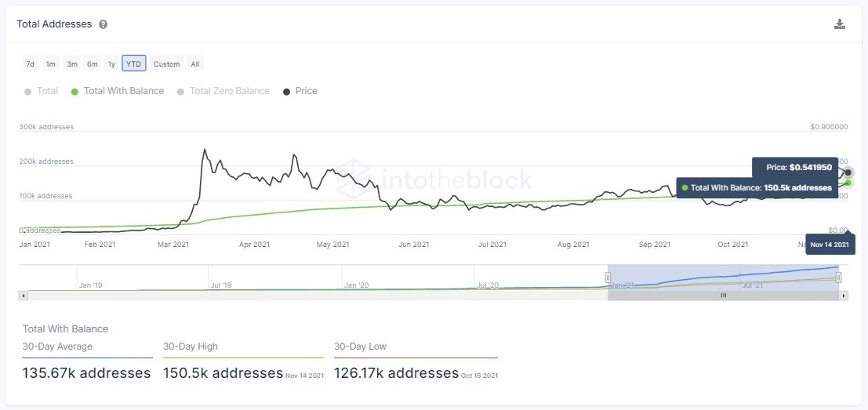Show the Total Zero Balance series
Screen dimensions: 868x410
223,91
